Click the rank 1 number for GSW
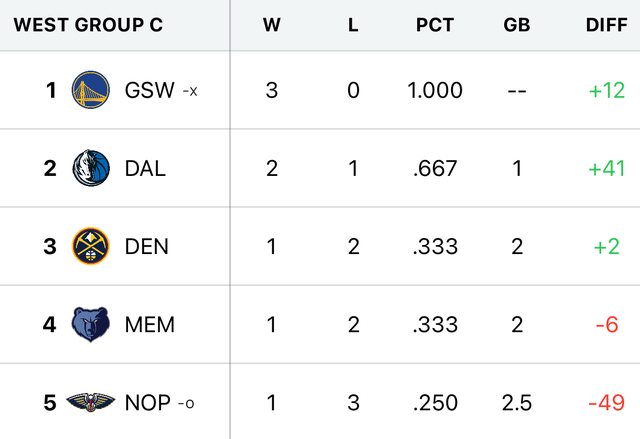640x439 pixels. click(51, 90)
